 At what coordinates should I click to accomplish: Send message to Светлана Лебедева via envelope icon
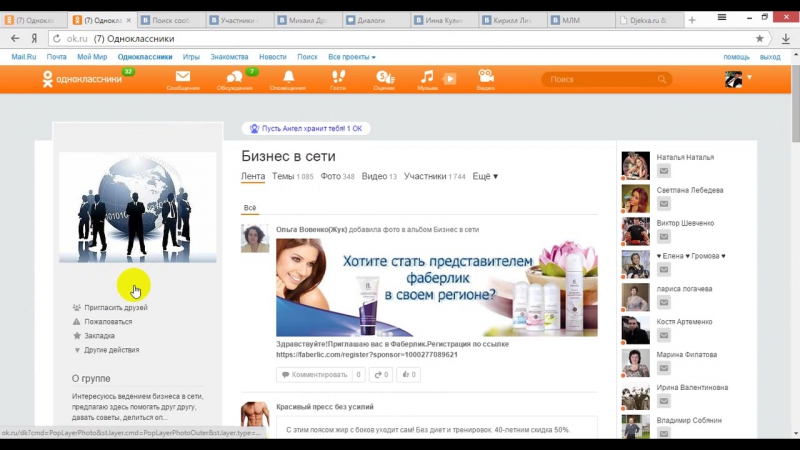[663, 204]
